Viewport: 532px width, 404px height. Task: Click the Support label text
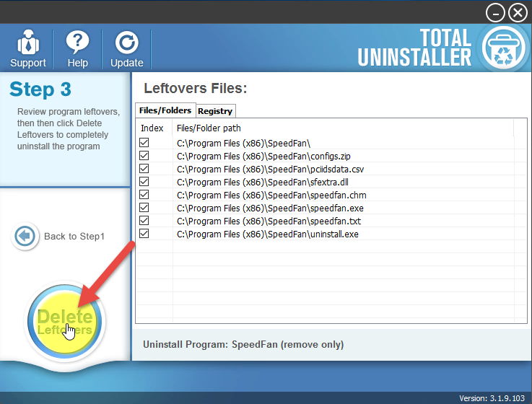point(28,63)
